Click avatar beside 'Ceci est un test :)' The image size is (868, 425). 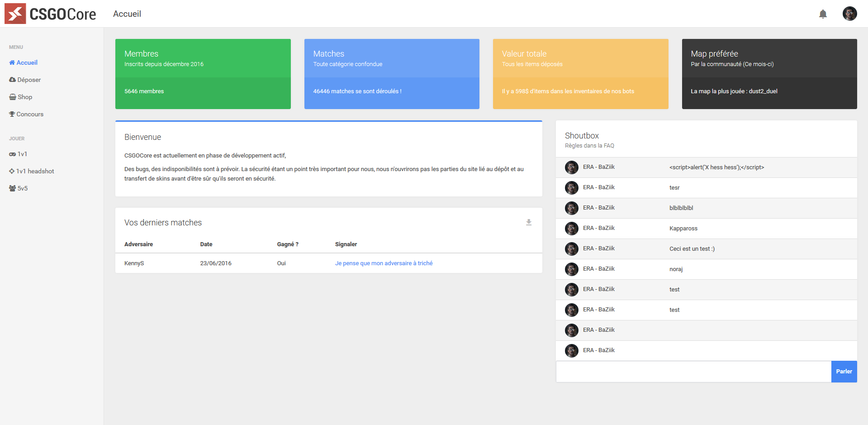(572, 249)
